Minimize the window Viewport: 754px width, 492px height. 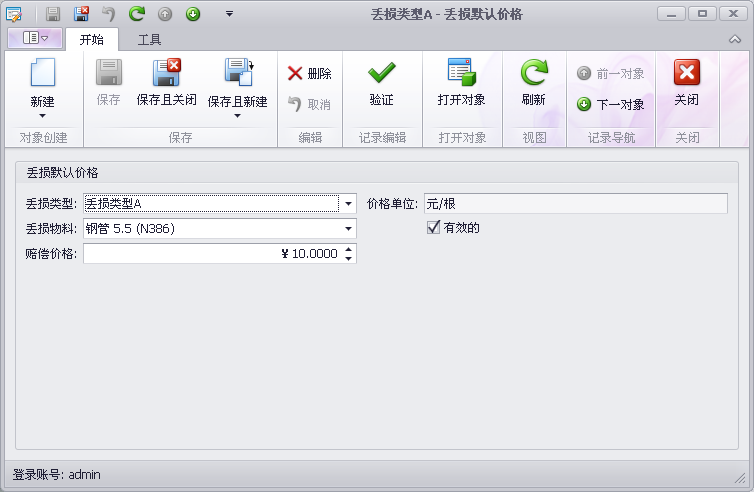(671, 14)
